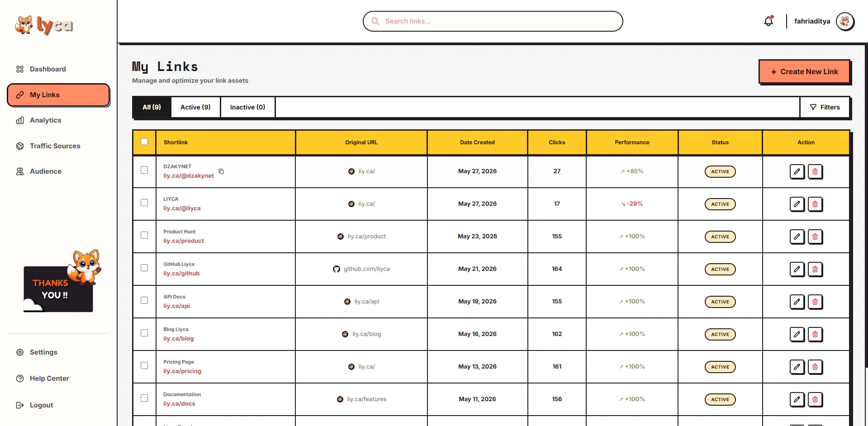The image size is (868, 426).
Task: Delete the Documentation link
Action: coord(815,399)
